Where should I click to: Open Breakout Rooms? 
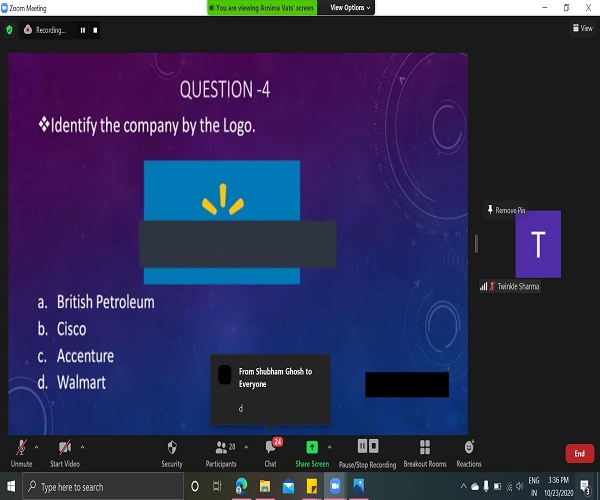(x=425, y=454)
